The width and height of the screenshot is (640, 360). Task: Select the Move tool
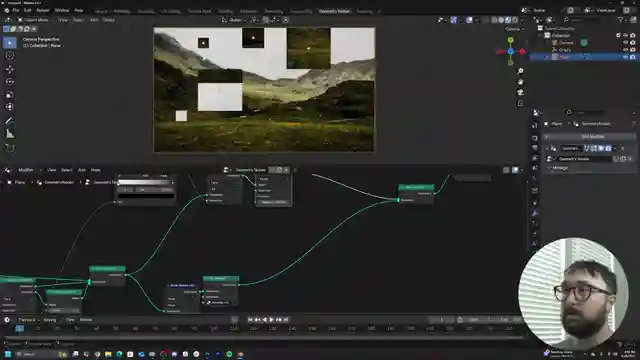coord(10,69)
